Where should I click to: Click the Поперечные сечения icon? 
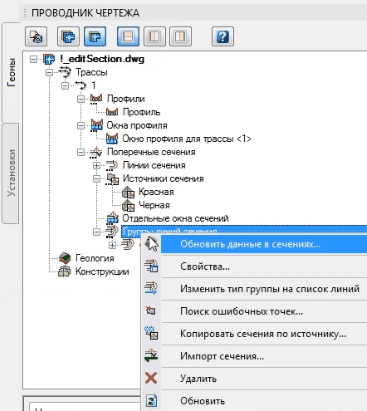pyautogui.click(x=96, y=152)
